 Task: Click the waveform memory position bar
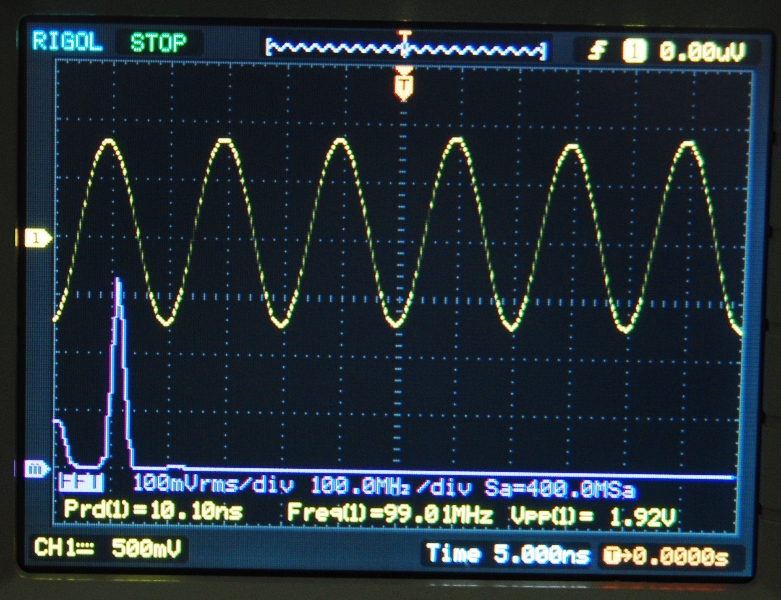pyautogui.click(x=405, y=47)
